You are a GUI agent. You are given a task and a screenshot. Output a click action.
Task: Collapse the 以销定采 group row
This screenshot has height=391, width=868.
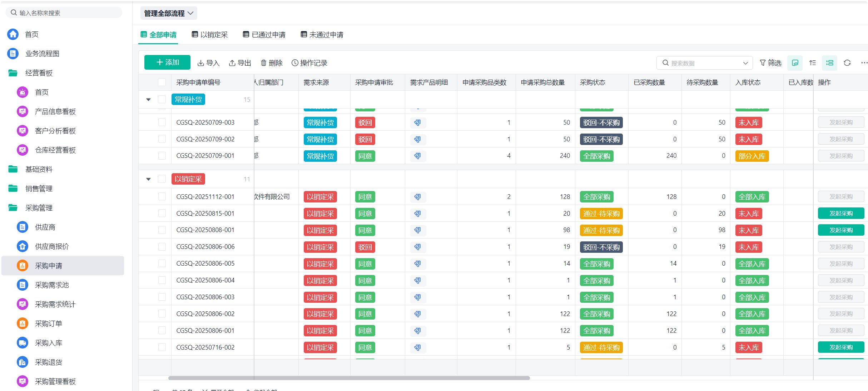click(x=148, y=179)
